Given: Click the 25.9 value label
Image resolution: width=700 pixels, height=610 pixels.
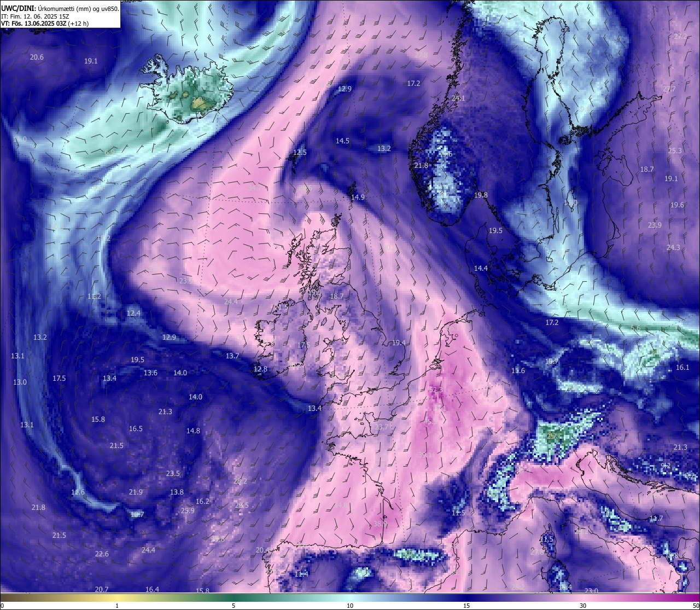Looking at the screenshot, I should [188, 510].
